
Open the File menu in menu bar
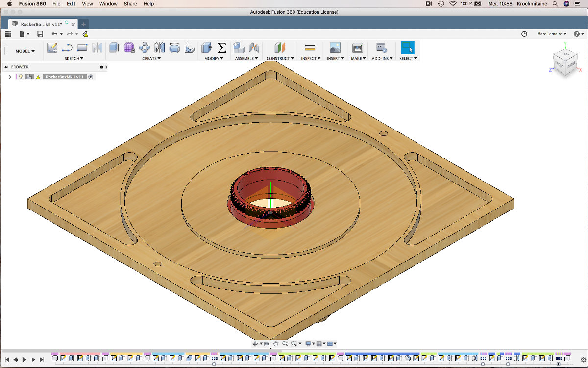click(56, 4)
